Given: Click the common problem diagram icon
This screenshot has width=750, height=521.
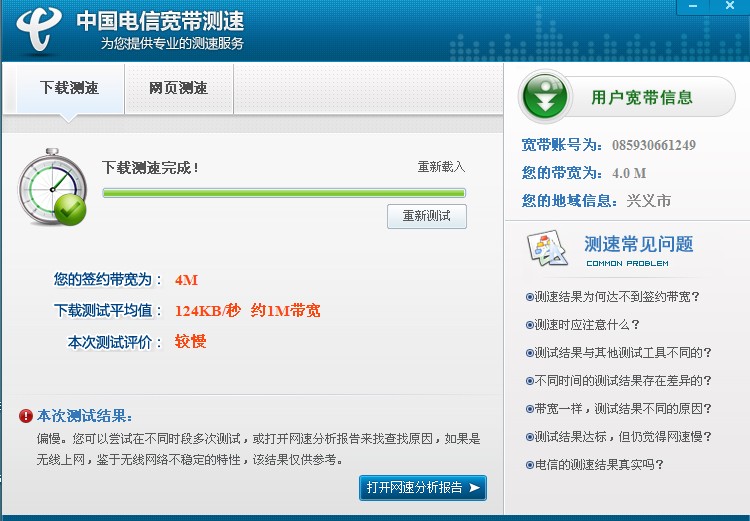Looking at the screenshot, I should coord(547,248).
